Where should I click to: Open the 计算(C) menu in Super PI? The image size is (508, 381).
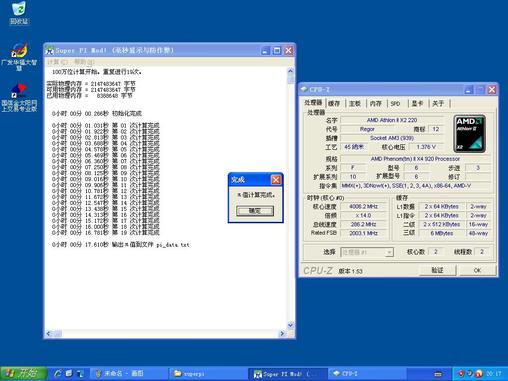click(57, 62)
